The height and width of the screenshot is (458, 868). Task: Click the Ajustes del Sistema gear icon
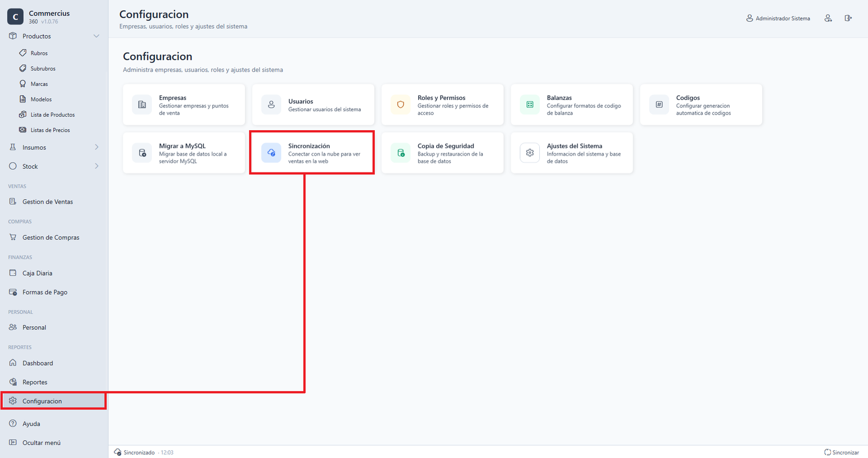(x=530, y=153)
